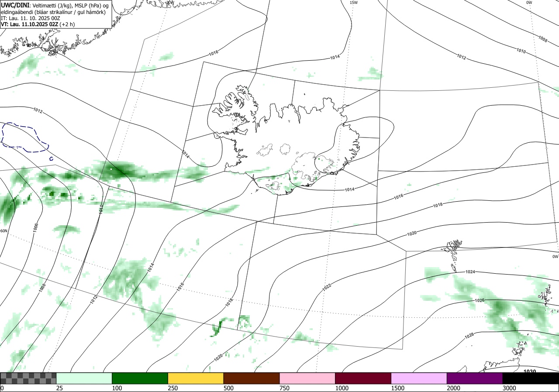Click the '1022' isobar label
This screenshot has width=559, height=392.
tap(327, 286)
